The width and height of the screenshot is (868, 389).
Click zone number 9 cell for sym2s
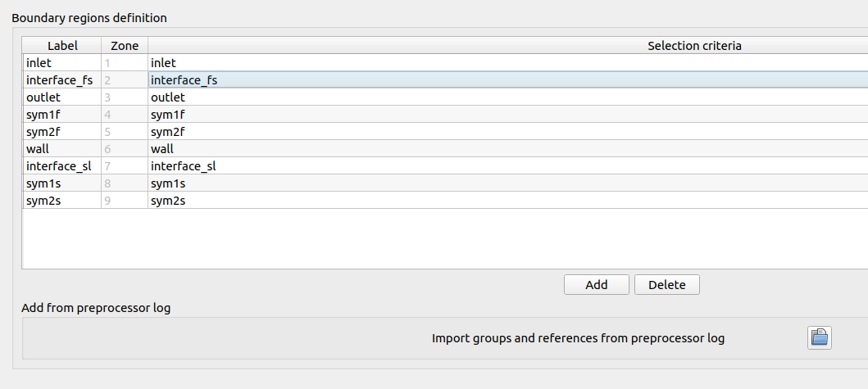tap(125, 201)
